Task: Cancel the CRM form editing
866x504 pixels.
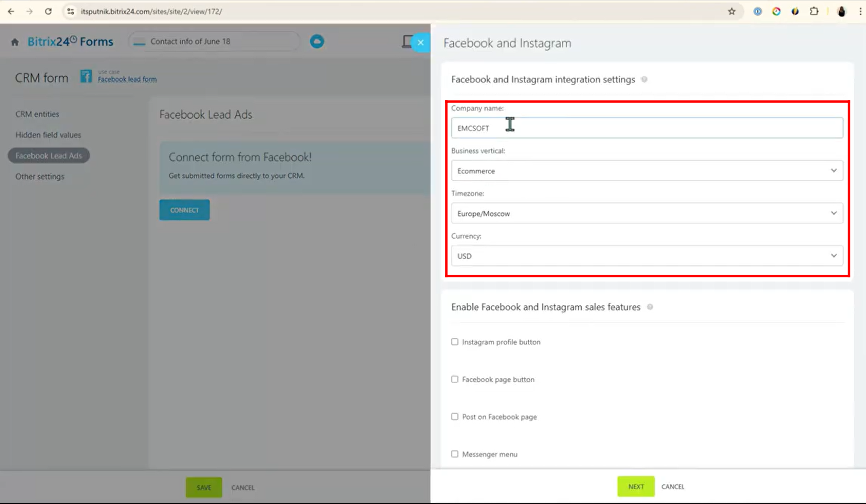Action: [x=243, y=487]
